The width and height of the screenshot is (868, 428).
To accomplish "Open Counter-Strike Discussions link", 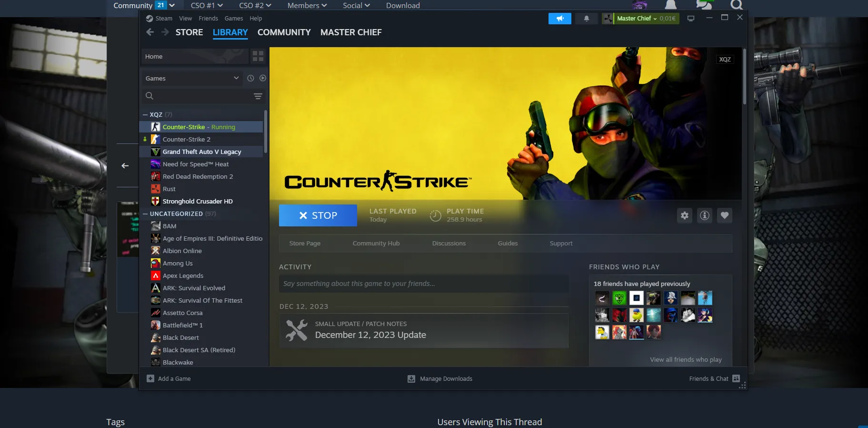I will point(449,244).
